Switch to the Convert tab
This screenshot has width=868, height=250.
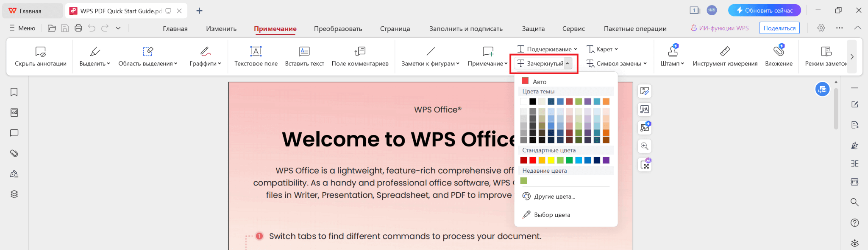point(338,28)
